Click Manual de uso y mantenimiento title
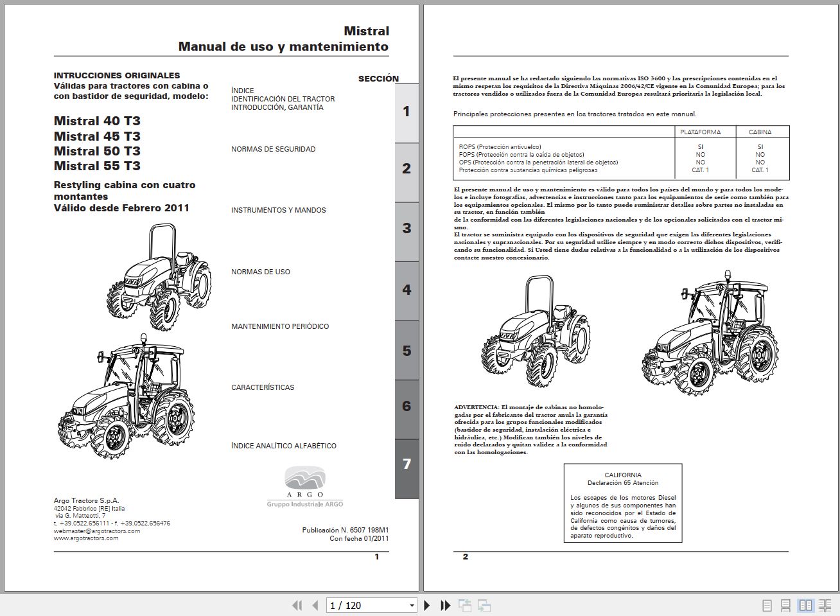 [x=283, y=46]
